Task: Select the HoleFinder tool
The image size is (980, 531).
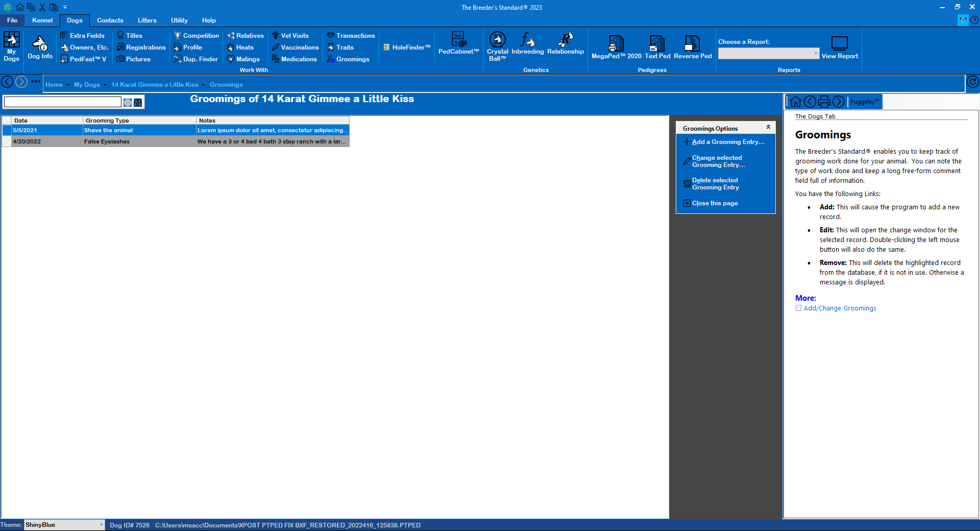Action: tap(406, 47)
